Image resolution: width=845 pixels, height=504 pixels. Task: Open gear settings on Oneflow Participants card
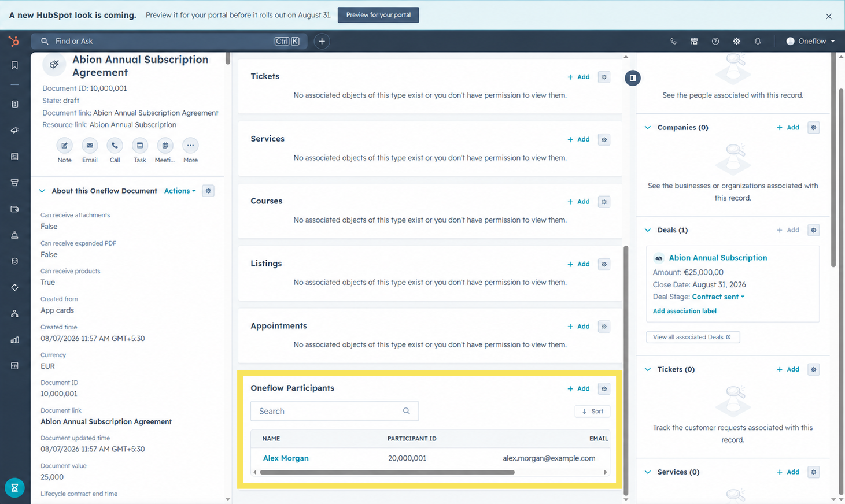pyautogui.click(x=604, y=388)
